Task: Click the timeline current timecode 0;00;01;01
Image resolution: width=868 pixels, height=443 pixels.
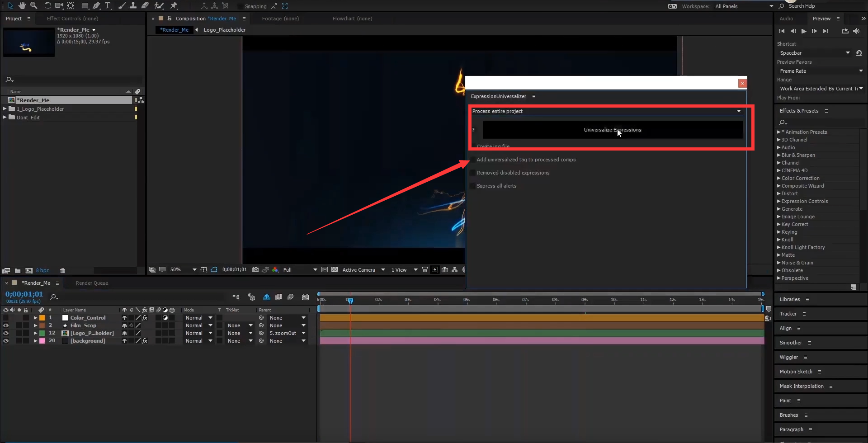Action: pos(24,294)
